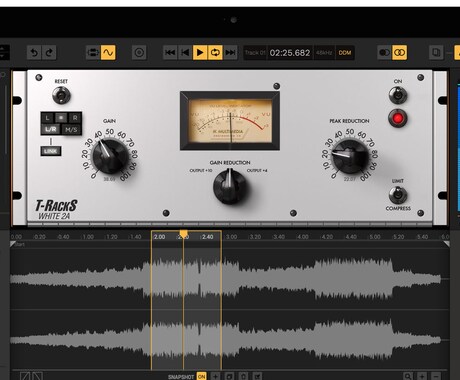This screenshot has height=380, width=460.
Task: Select the center channel button between L and R
Action: click(61, 118)
